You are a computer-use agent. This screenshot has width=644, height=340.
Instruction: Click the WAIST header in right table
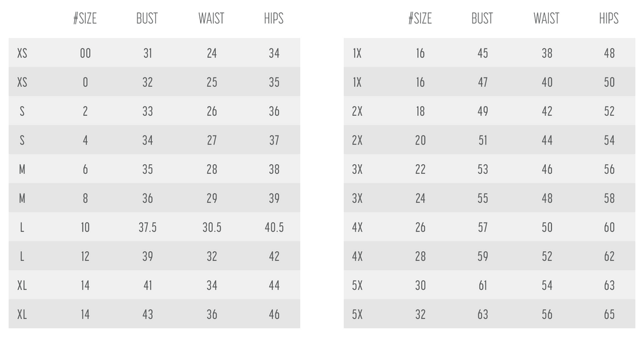click(546, 18)
